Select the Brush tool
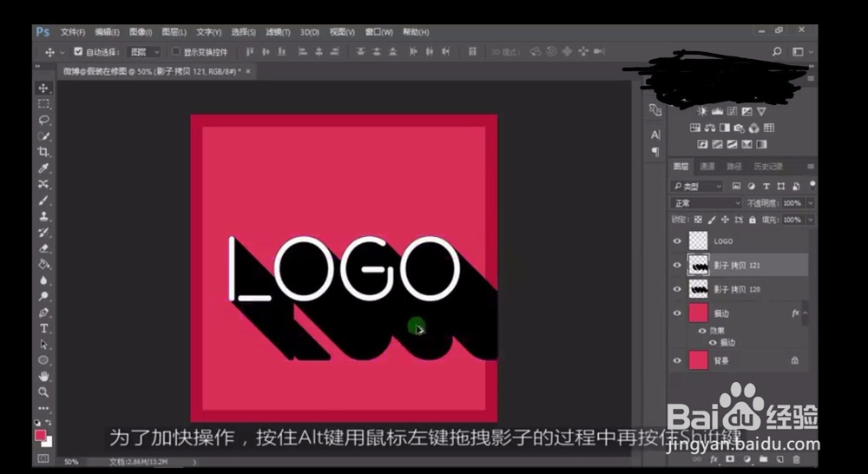This screenshot has width=868, height=474. click(43, 201)
